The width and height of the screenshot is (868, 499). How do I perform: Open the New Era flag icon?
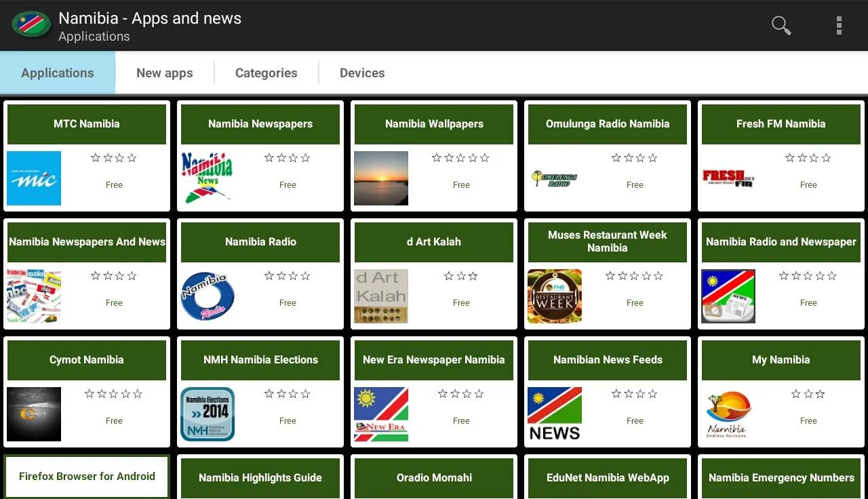pyautogui.click(x=381, y=414)
